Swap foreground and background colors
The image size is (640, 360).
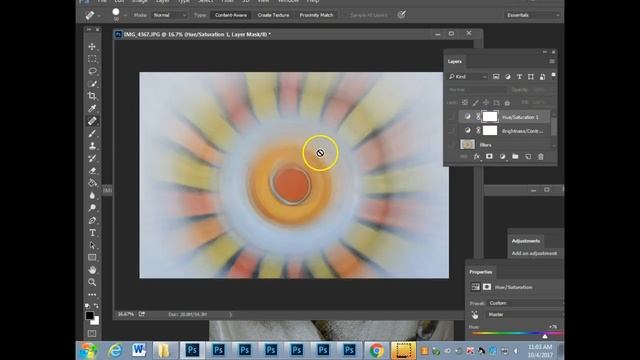pyautogui.click(x=96, y=306)
